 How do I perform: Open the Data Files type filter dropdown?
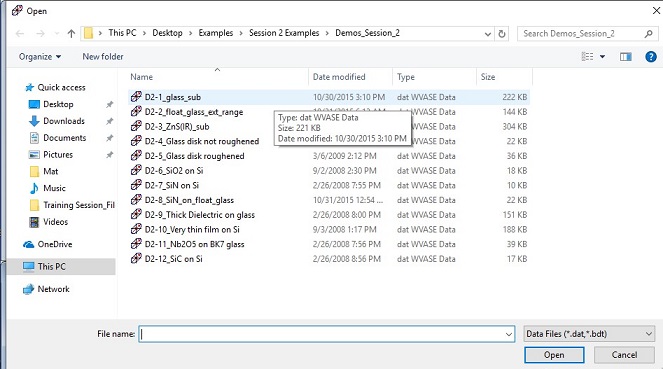click(589, 334)
